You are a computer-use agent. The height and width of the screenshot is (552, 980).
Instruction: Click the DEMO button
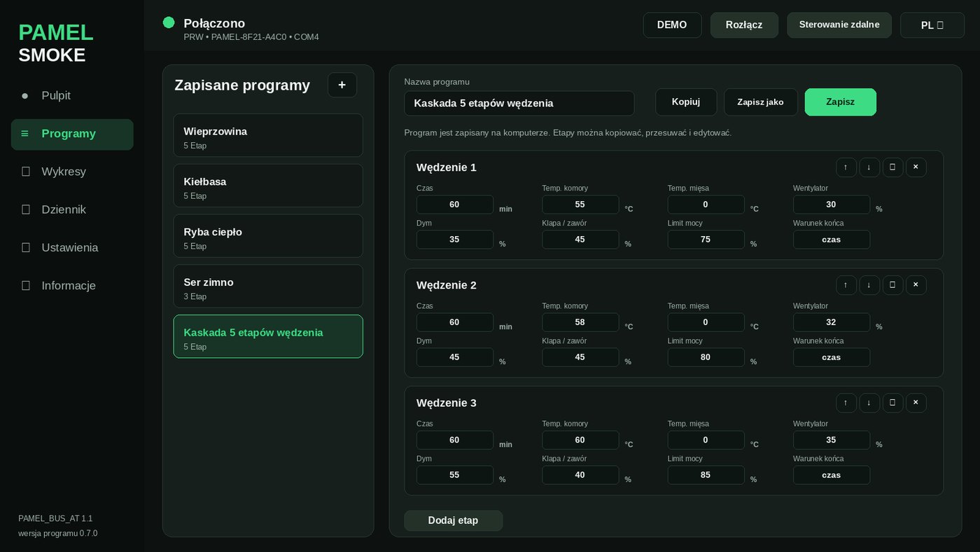click(672, 25)
